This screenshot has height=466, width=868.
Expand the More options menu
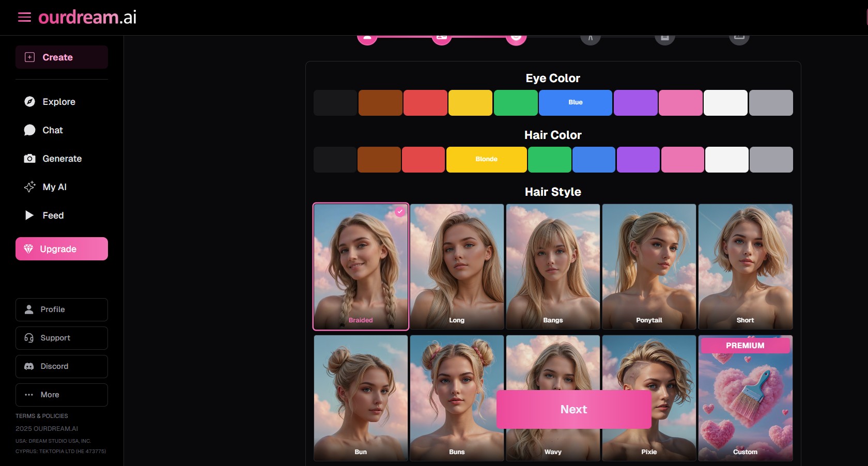tap(61, 395)
